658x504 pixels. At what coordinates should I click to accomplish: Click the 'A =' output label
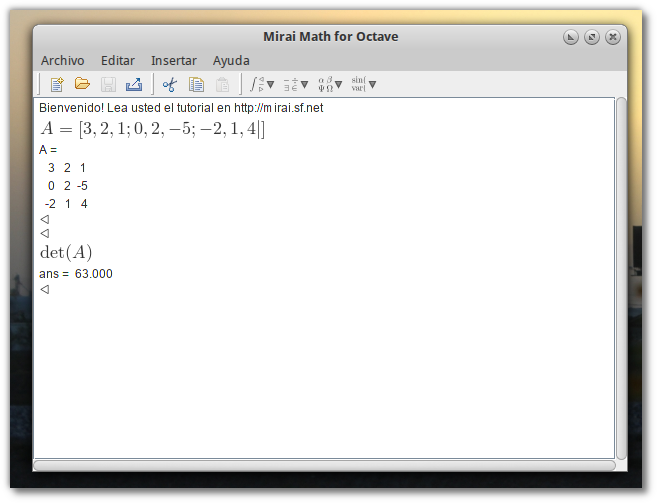click(48, 150)
